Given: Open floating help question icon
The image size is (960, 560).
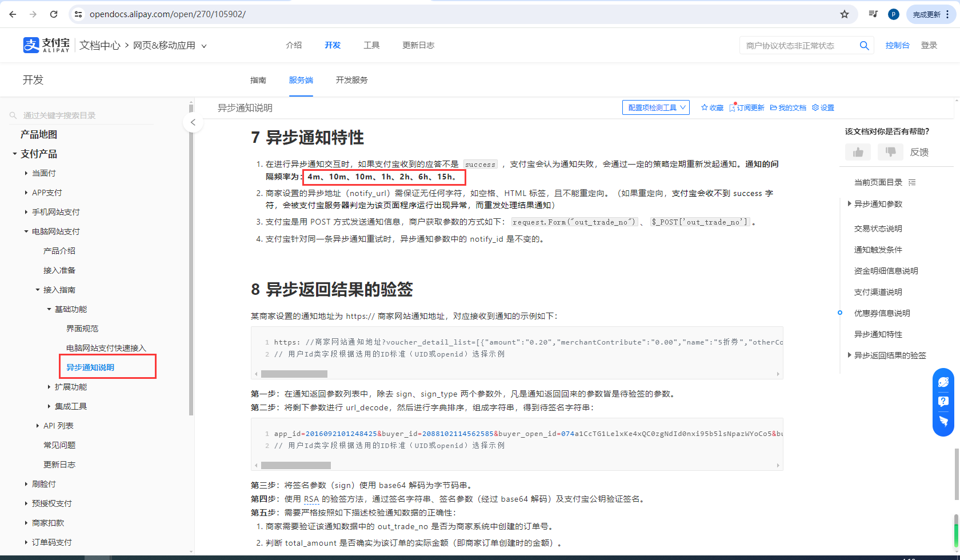Looking at the screenshot, I should point(943,402).
